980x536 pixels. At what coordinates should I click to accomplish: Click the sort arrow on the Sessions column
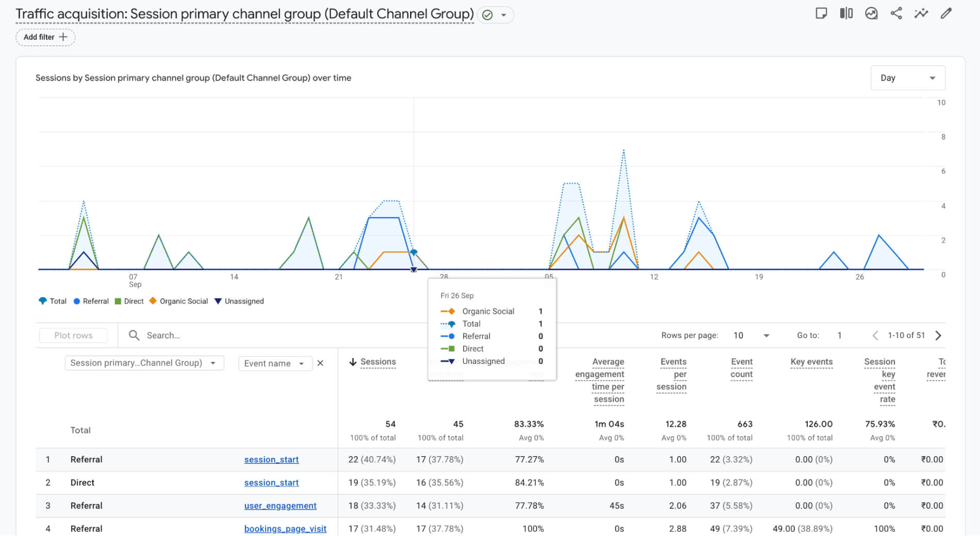pos(353,362)
